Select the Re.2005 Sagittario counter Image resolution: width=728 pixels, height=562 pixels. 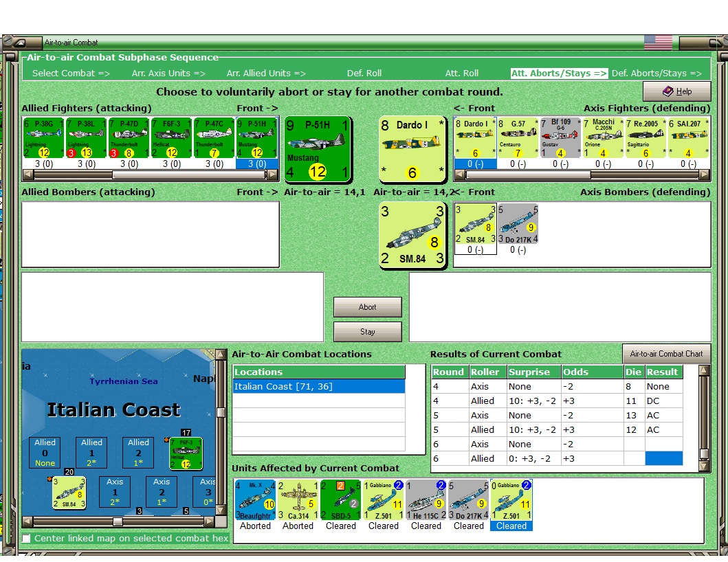[646, 138]
